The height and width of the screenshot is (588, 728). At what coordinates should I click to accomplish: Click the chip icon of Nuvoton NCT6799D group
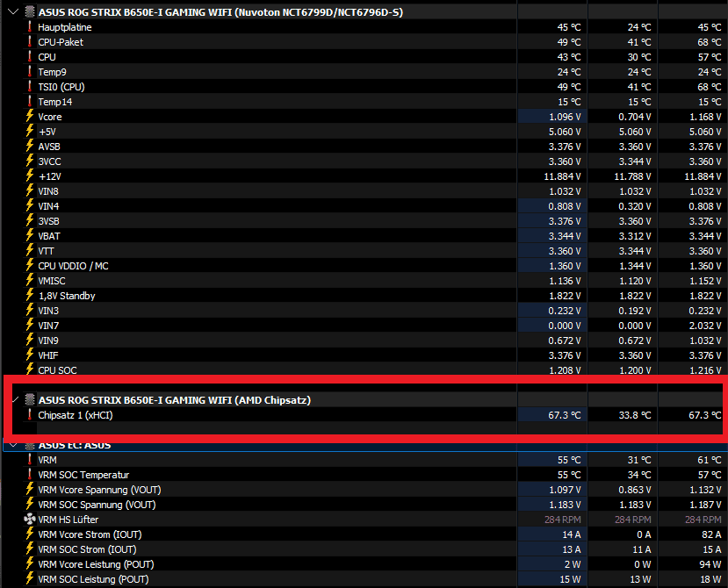30,12
